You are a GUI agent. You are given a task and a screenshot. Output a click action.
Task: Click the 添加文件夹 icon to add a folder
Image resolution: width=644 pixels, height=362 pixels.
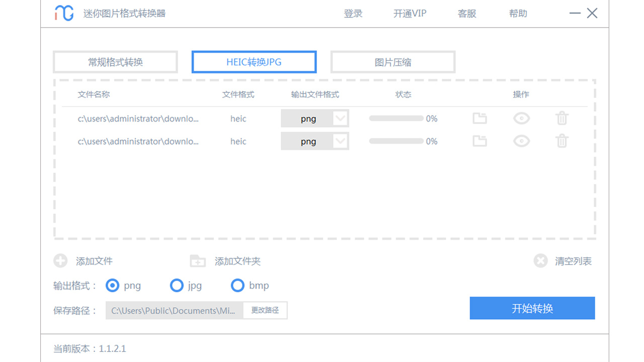197,260
